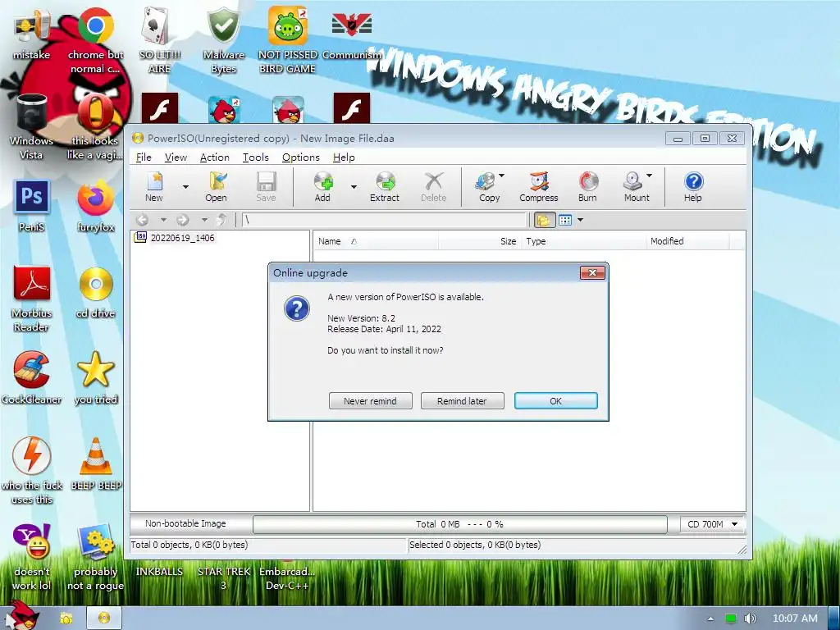
Task: Click the Up one level icon
Action: (x=221, y=220)
